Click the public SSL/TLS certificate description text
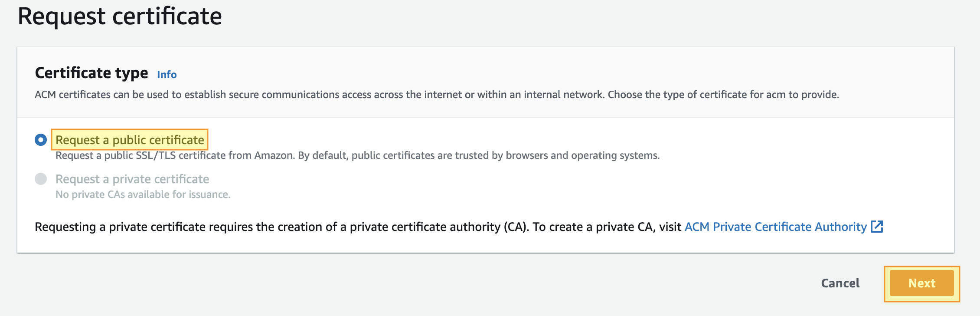980x316 pixels. pos(358,155)
